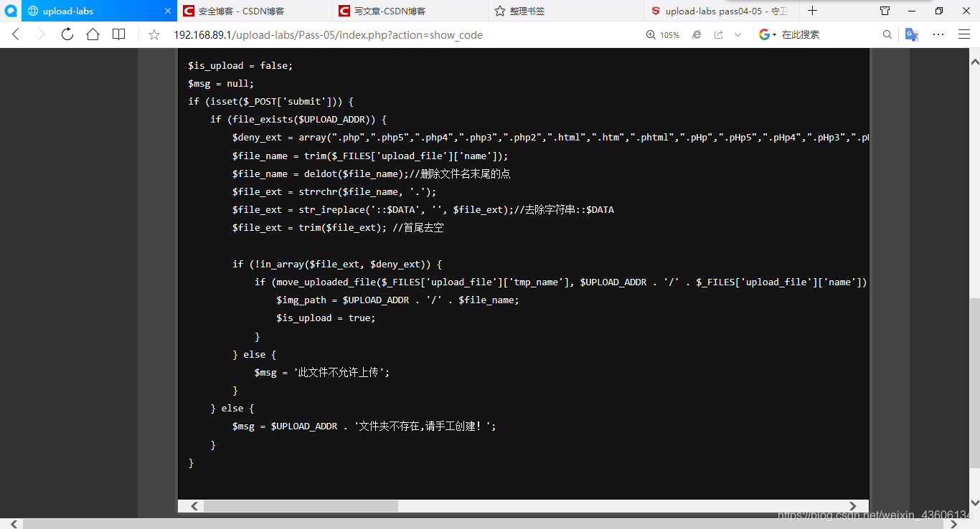Click the share page icon
The width and height of the screenshot is (980, 529).
(x=718, y=34)
